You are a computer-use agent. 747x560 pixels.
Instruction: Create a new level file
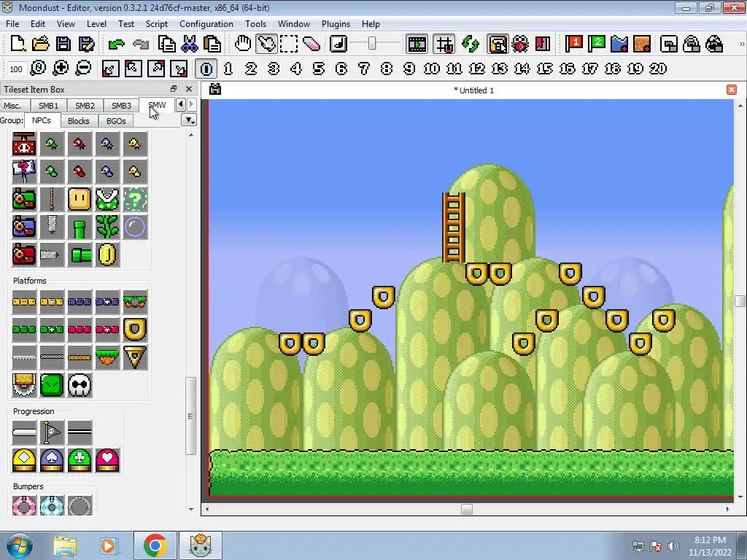pyautogui.click(x=18, y=44)
